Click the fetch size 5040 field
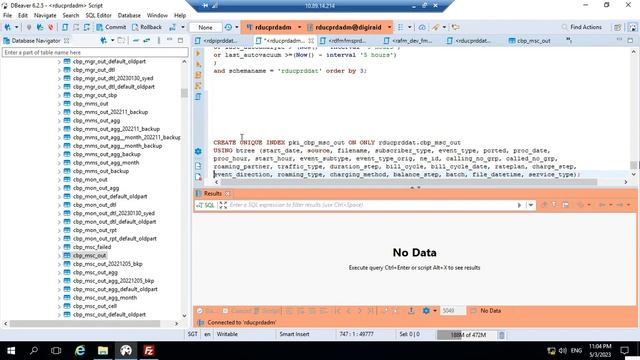This screenshot has height=360, width=640. tap(452, 311)
